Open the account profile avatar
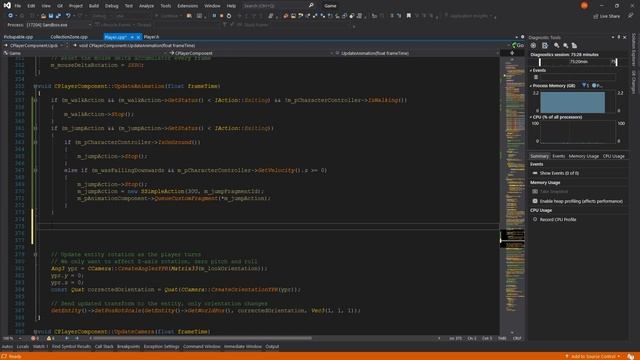This screenshot has width=640, height=360. pyautogui.click(x=584, y=6)
